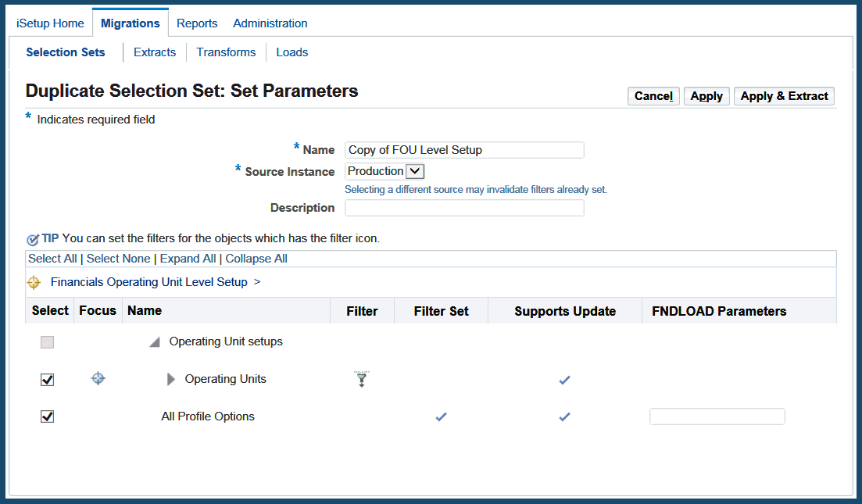Click the TIP checkmark icon

(33, 239)
